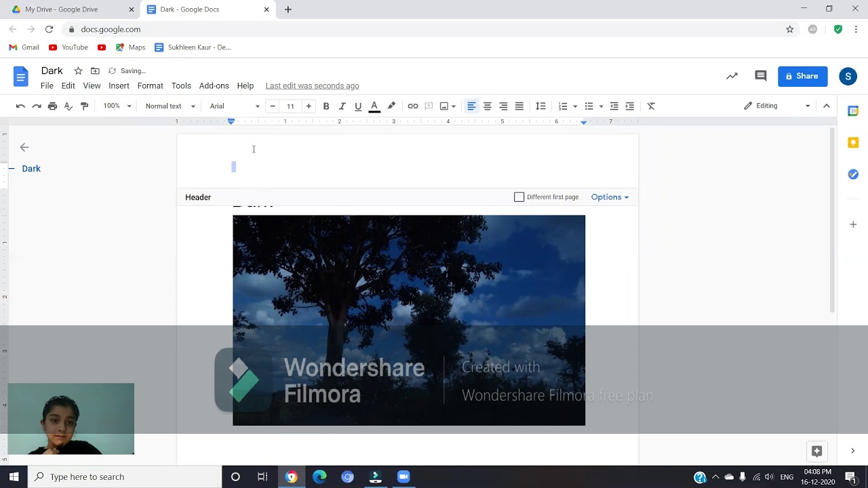The height and width of the screenshot is (488, 868).
Task: Open the comment history icon
Action: (x=761, y=76)
